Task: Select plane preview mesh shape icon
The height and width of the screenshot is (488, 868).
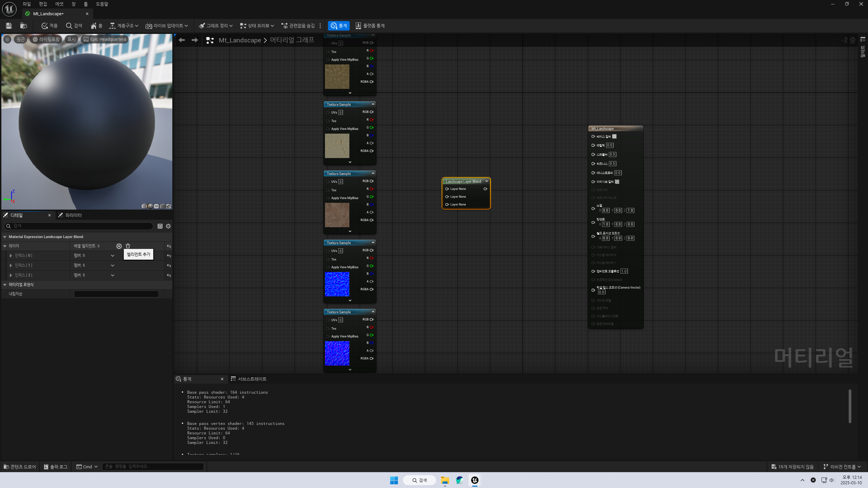Action: (x=156, y=206)
